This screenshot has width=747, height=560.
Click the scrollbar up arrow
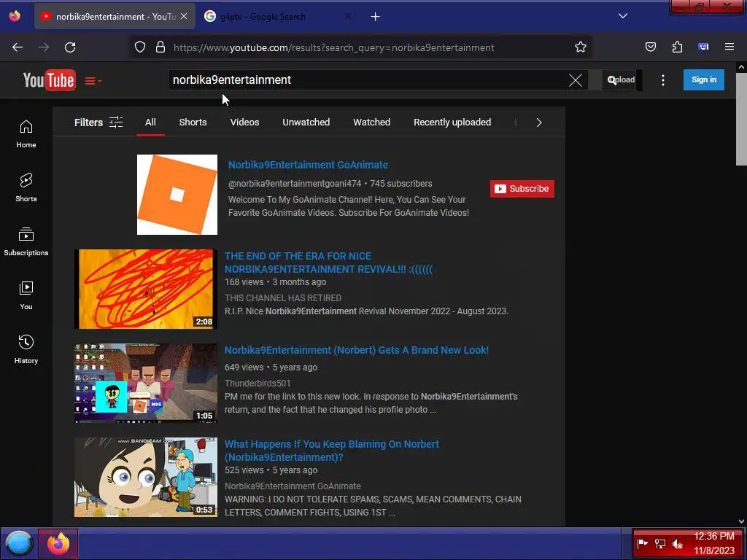pos(741,67)
